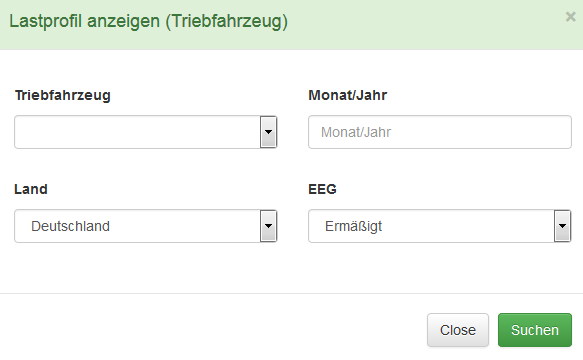583x360 pixels.
Task: Click the Close button
Action: (x=458, y=330)
